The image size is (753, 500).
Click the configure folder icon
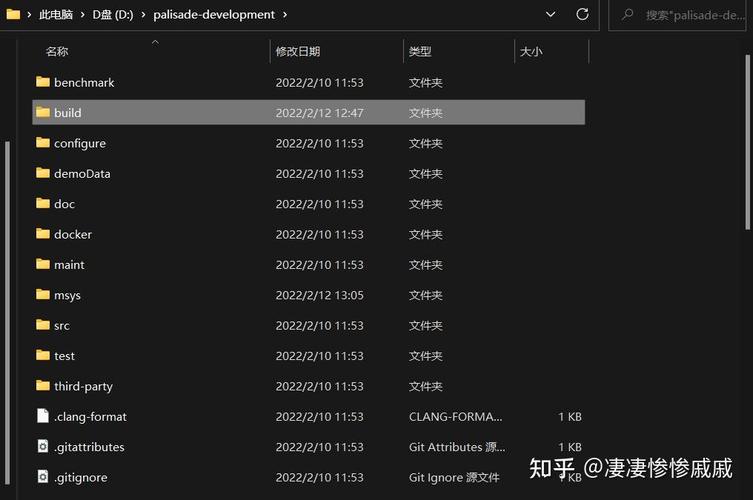[43, 142]
